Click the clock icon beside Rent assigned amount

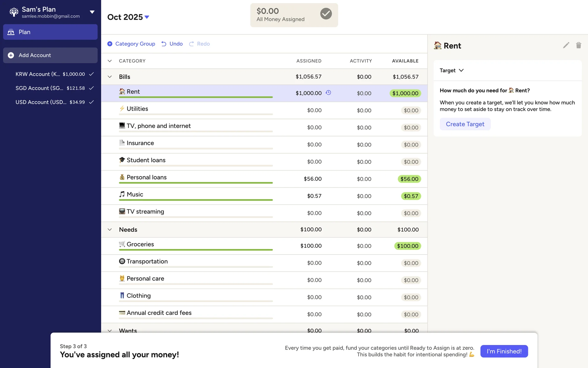tap(328, 93)
